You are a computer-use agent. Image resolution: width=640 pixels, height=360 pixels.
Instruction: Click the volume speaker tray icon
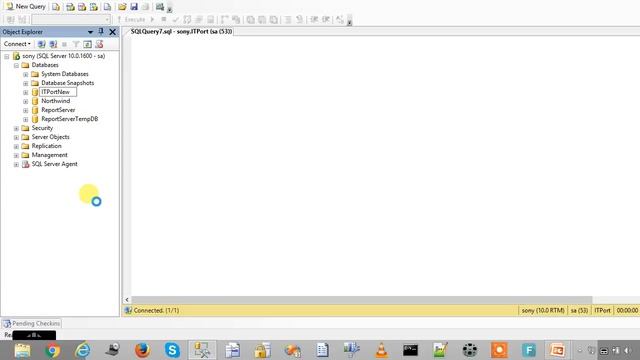(628, 350)
